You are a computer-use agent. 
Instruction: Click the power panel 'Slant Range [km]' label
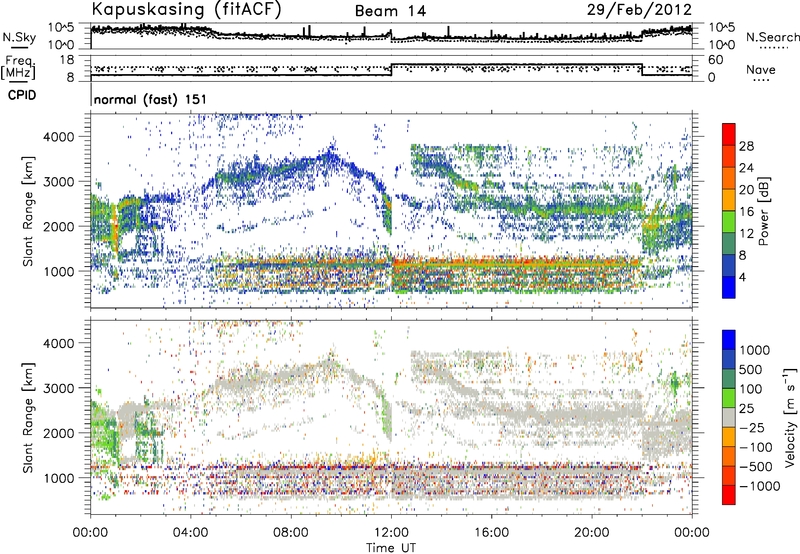click(x=29, y=211)
